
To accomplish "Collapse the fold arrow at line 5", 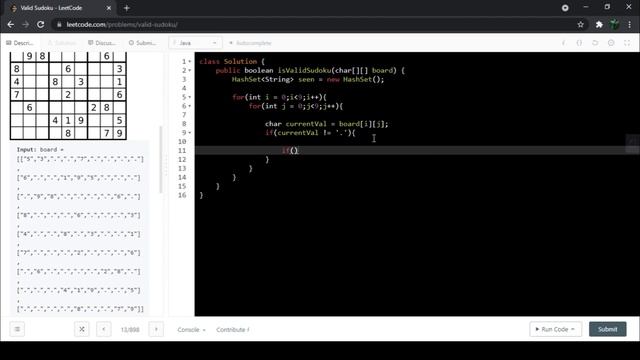I will click(x=190, y=97).
